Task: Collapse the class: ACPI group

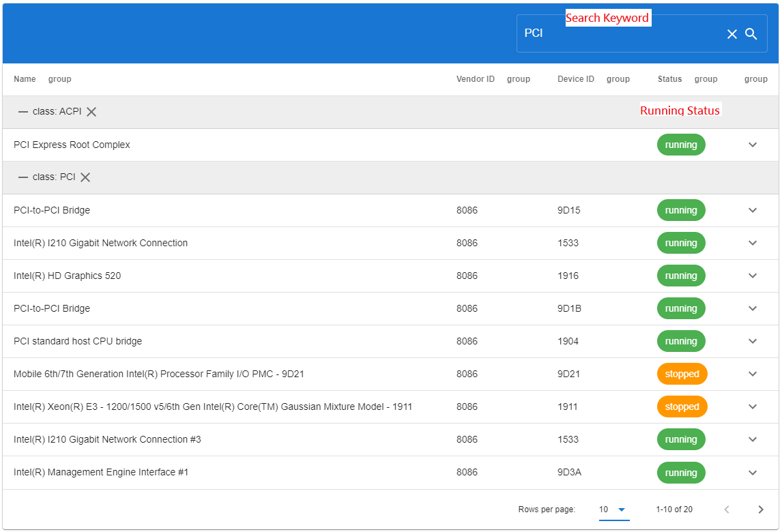Action: 23,112
